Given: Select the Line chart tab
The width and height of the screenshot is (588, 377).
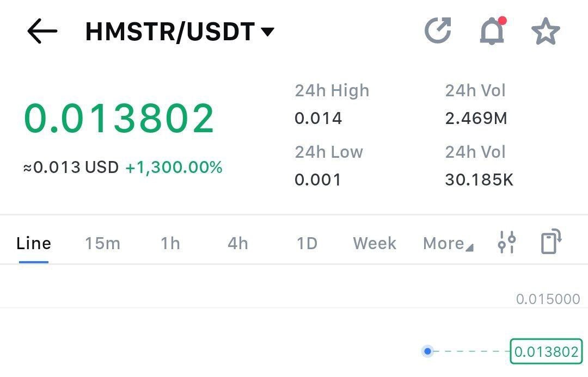Looking at the screenshot, I should coord(34,243).
